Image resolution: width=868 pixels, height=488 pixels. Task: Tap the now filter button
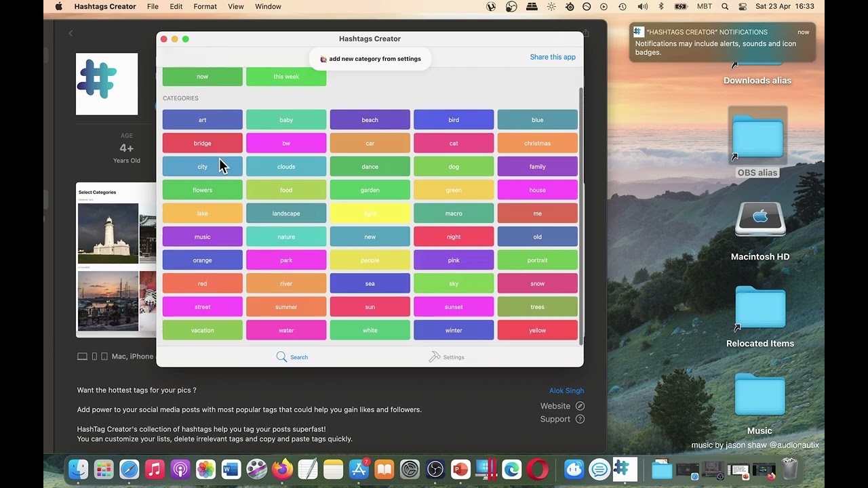(202, 77)
